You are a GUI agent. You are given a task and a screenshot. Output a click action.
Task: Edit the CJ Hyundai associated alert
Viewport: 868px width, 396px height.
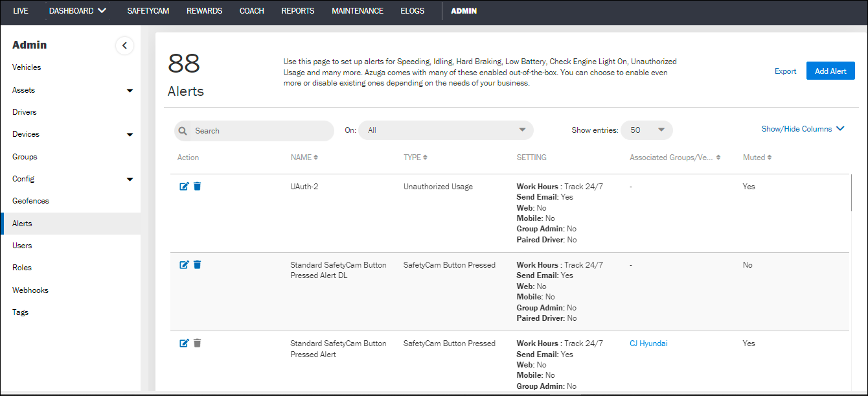point(184,344)
